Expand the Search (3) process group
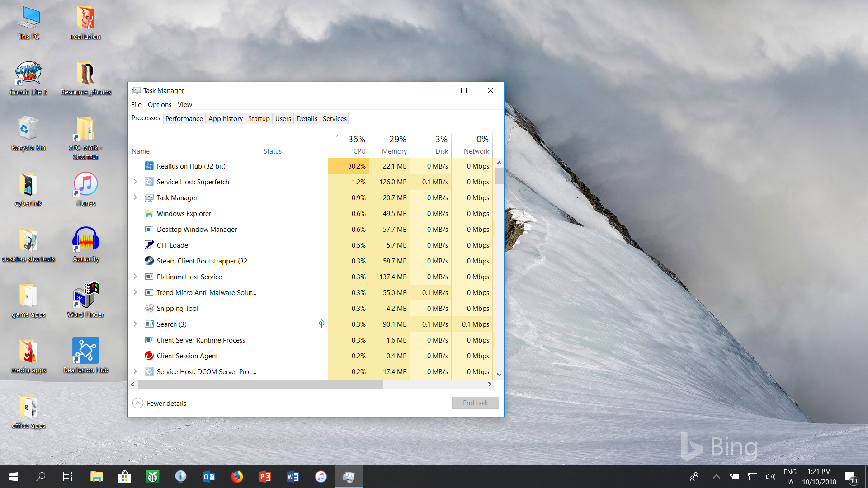 (x=135, y=324)
